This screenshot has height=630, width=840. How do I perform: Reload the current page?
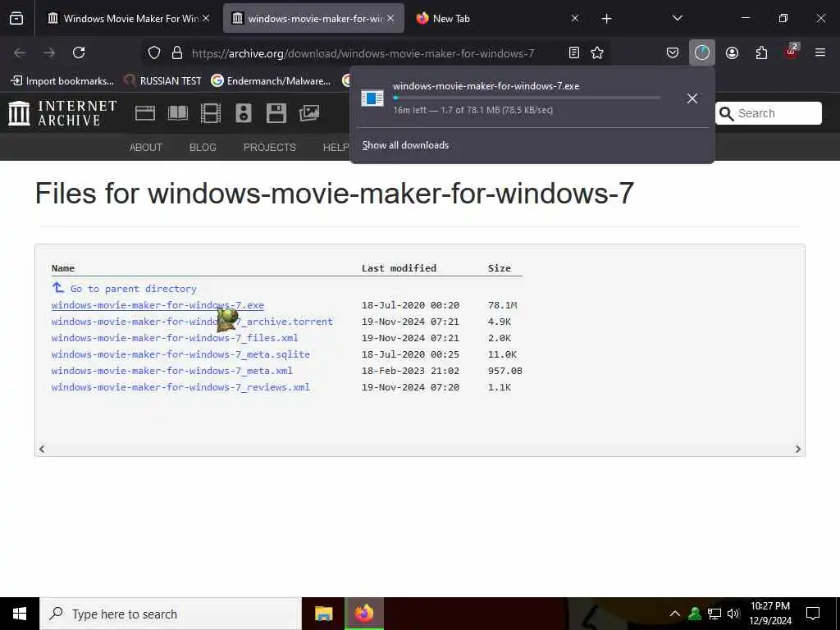point(79,52)
